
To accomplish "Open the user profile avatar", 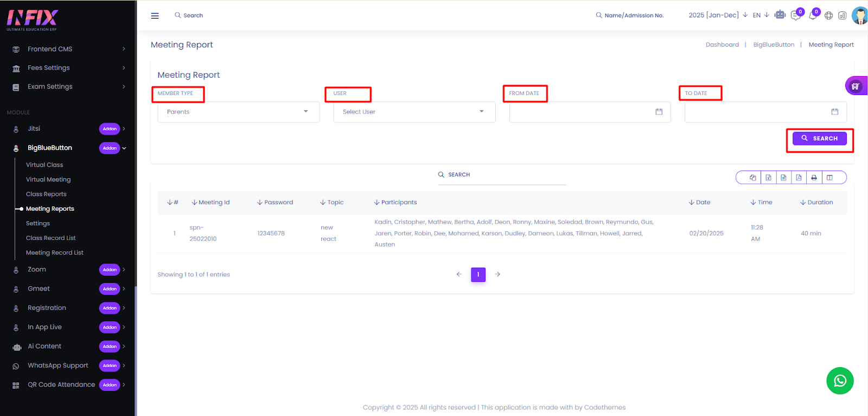I will (860, 15).
